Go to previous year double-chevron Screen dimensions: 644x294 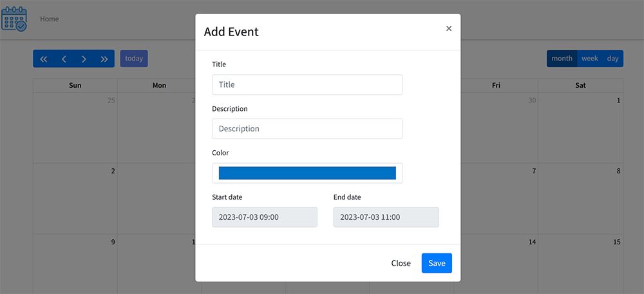coord(44,59)
